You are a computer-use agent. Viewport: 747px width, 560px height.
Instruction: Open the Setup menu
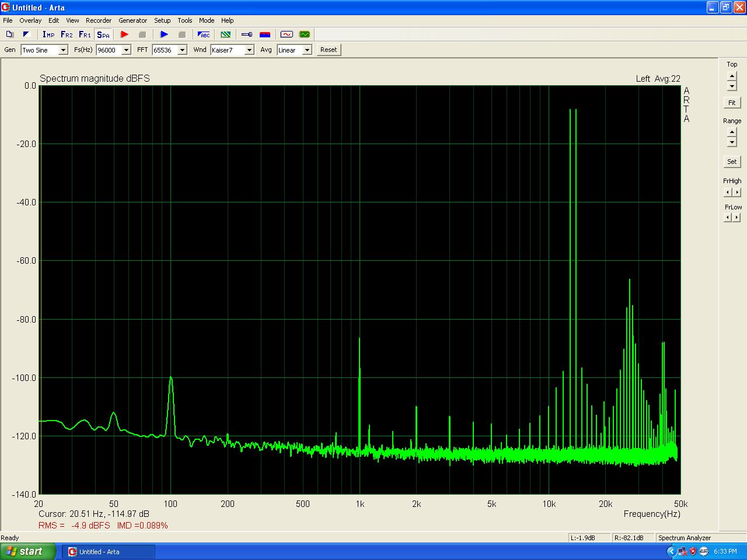[x=162, y=20]
